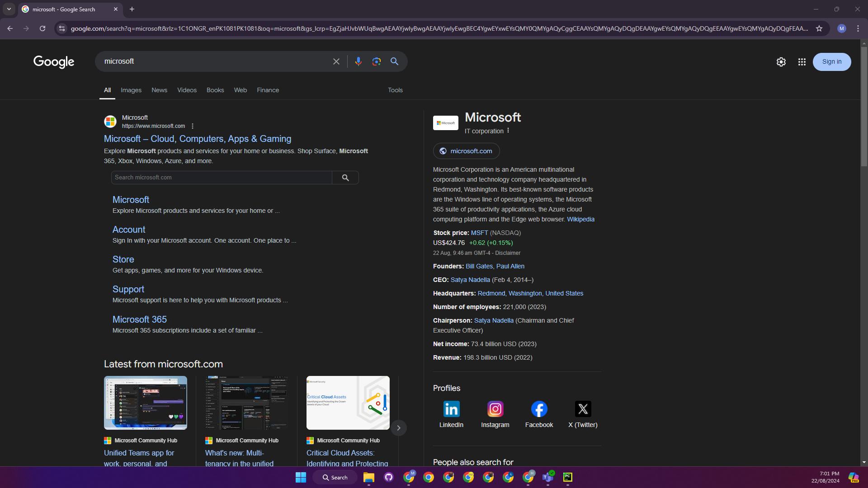Open the Support sitelink

click(x=128, y=289)
